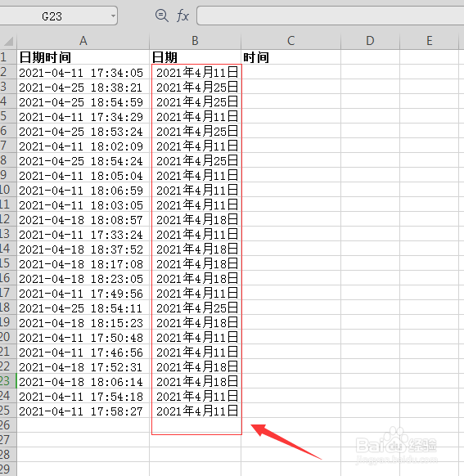The height and width of the screenshot is (476, 464).
Task: Click cell 2021-04-18 18:06:14
Action: click(x=83, y=381)
